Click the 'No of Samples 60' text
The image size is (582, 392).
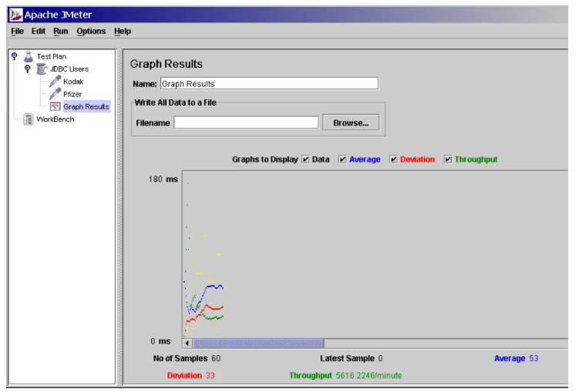(x=187, y=358)
